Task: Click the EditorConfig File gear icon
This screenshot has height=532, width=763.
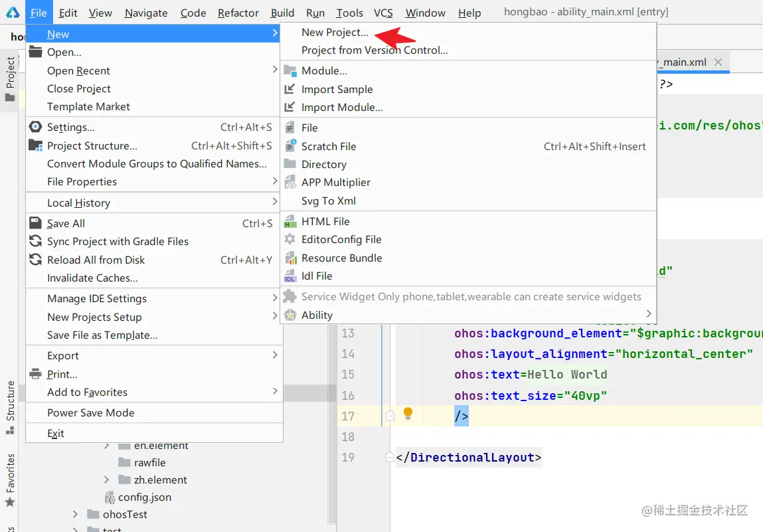Action: pos(290,239)
